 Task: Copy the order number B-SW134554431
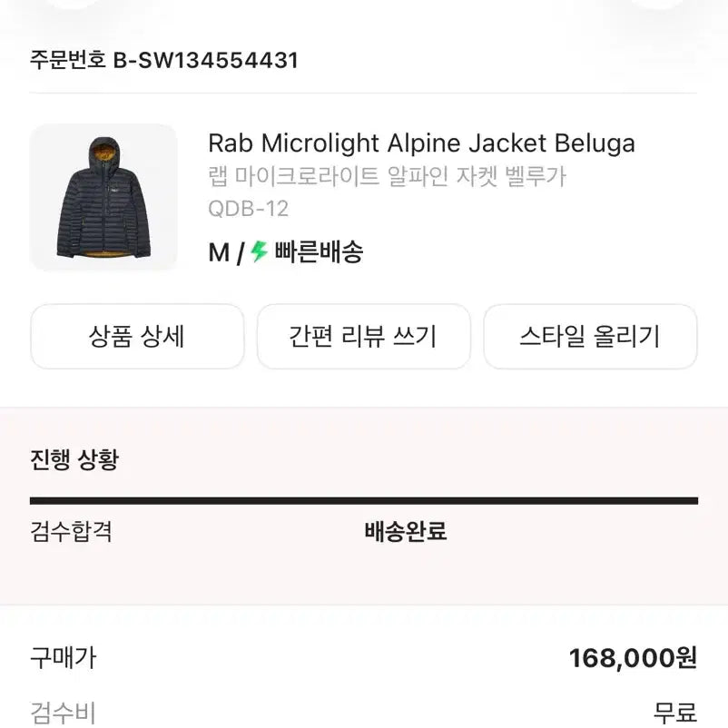(x=204, y=62)
